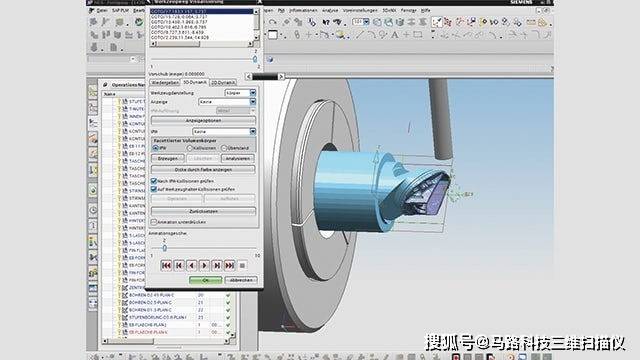Image resolution: width=640 pixels, height=360 pixels.
Task: Click the clock icon in left sidebar
Action: point(93,210)
